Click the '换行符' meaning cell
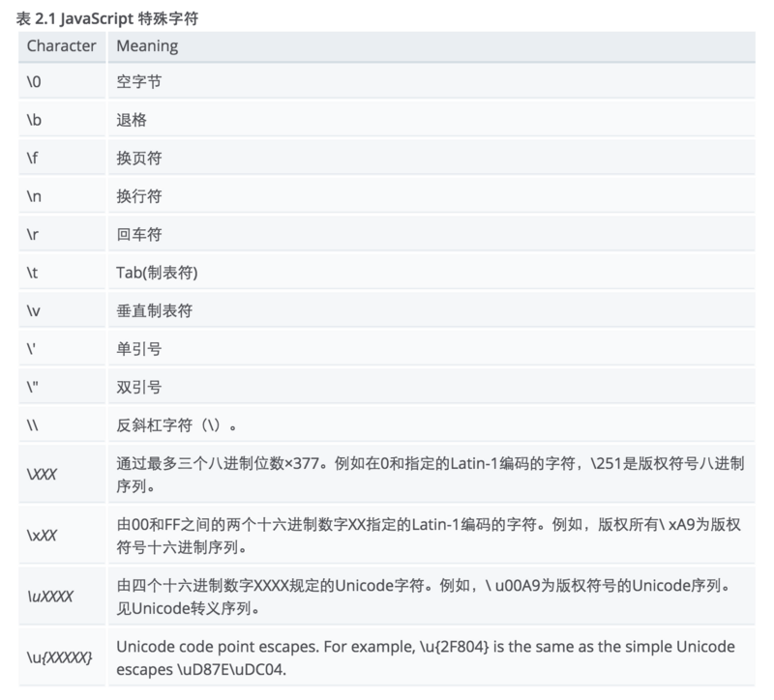The image size is (774, 700). click(x=432, y=196)
